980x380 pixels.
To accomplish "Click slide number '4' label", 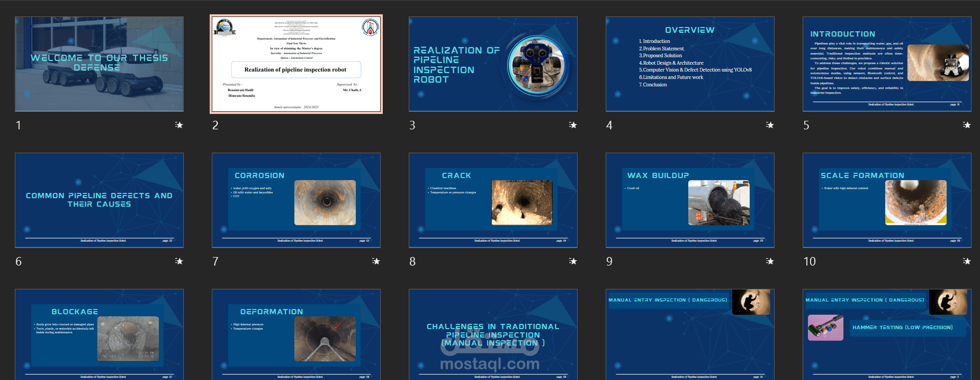I will (x=609, y=126).
